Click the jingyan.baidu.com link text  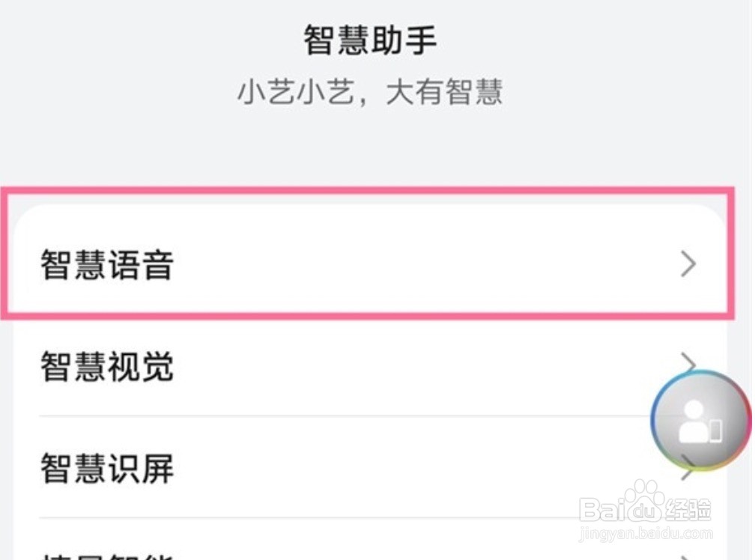pyautogui.click(x=646, y=534)
